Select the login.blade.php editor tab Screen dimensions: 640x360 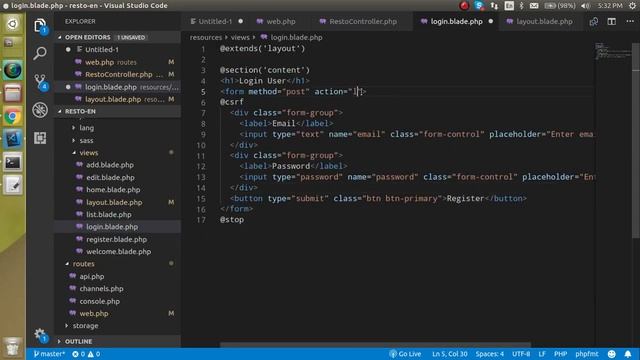(x=457, y=22)
